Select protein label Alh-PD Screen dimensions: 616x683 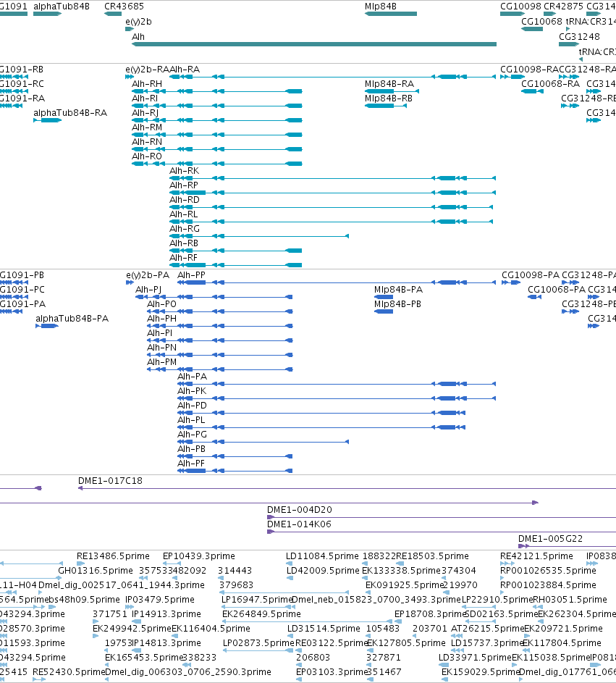pyautogui.click(x=192, y=405)
